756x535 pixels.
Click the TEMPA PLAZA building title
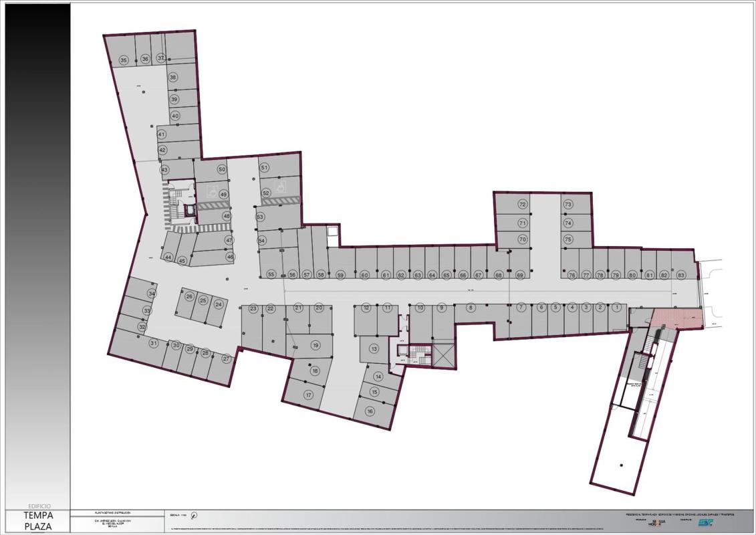[x=39, y=520]
